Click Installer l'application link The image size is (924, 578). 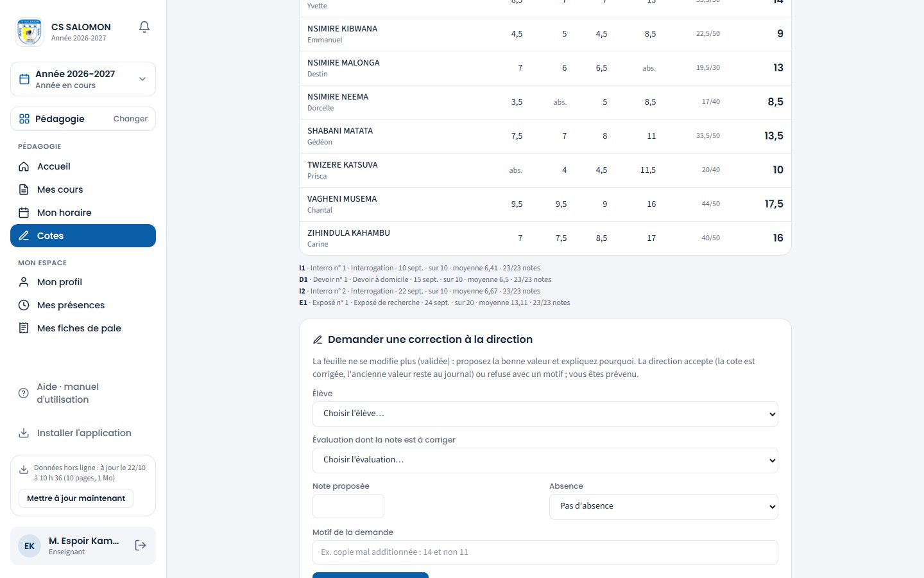(83, 433)
